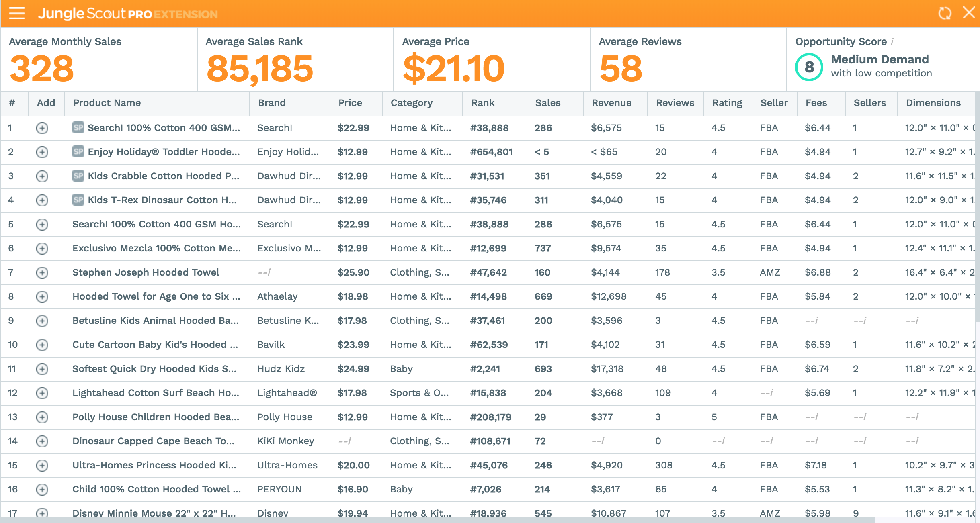Add Ultra-Homes Princess Hooded product
Screen dimensions: 980x523
pyautogui.click(x=42, y=465)
